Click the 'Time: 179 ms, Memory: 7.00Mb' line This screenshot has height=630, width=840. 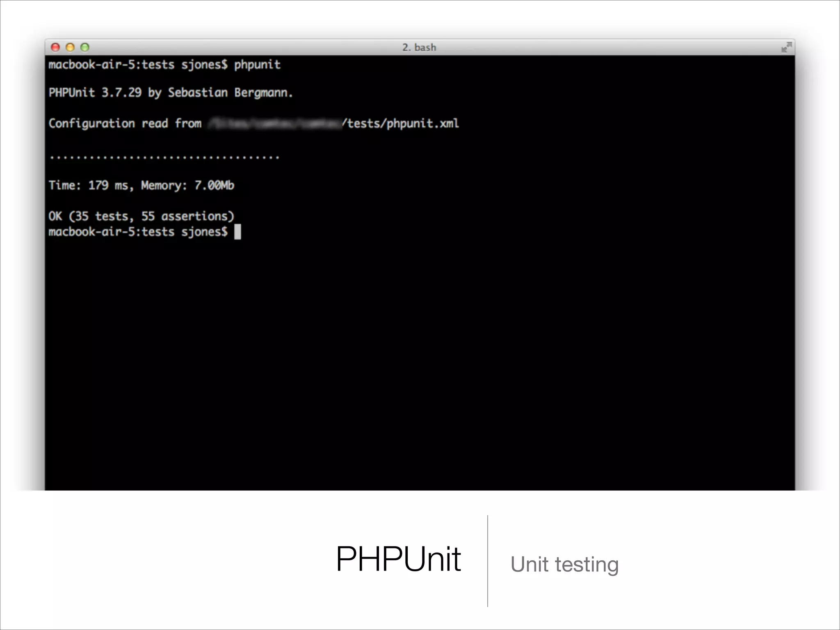pyautogui.click(x=142, y=185)
